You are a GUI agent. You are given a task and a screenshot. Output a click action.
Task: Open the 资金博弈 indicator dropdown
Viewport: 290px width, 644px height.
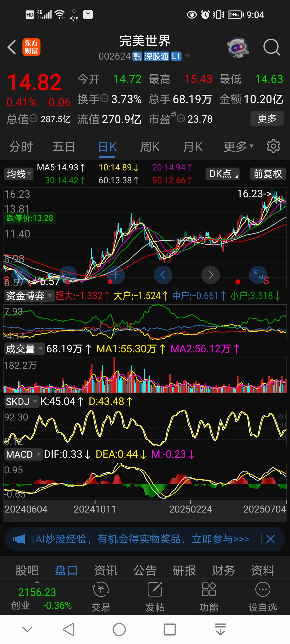click(x=29, y=296)
